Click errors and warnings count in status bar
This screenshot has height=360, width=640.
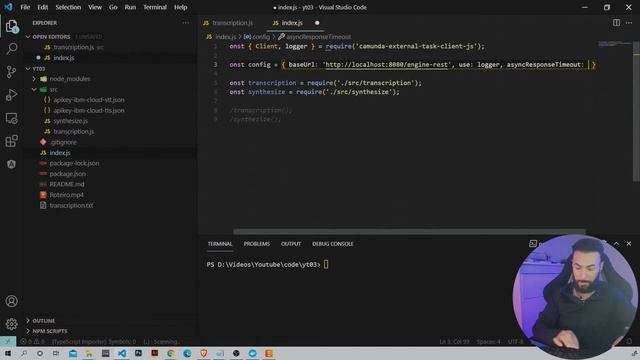[33, 342]
